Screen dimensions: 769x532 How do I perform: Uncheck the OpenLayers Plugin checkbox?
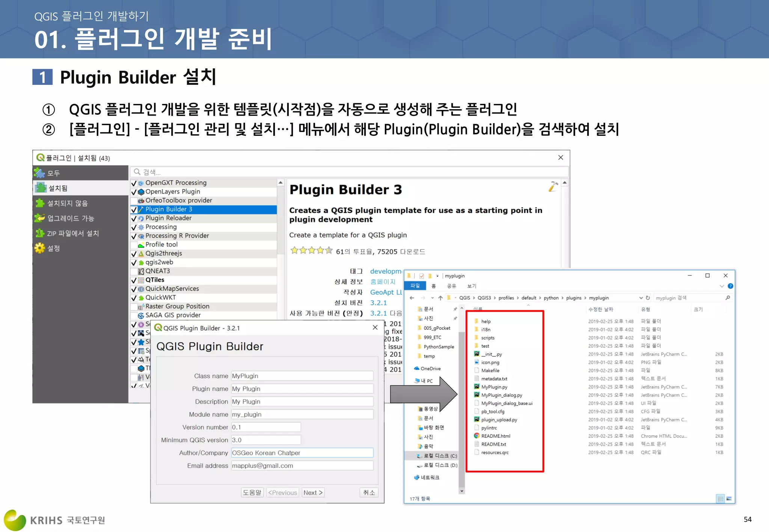[134, 192]
